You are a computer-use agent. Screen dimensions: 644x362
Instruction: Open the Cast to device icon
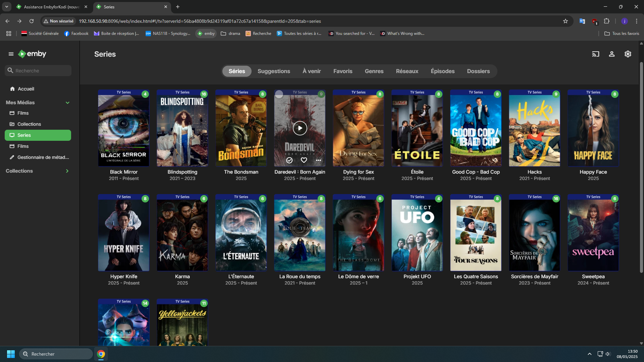pyautogui.click(x=595, y=54)
